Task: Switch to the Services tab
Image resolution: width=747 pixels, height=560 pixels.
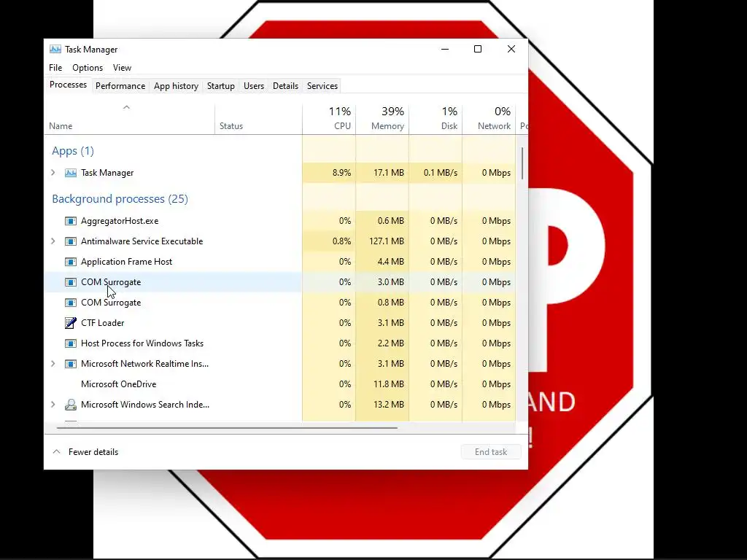Action: (322, 86)
